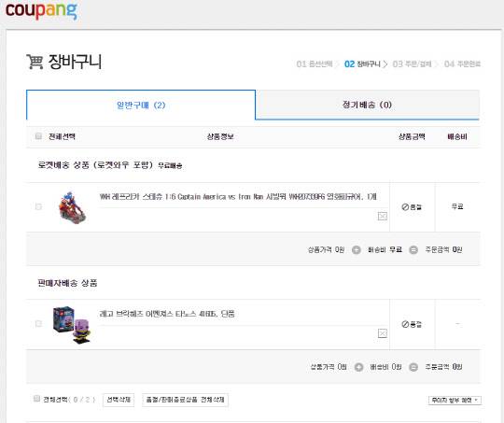Click the plus icon in the rocket delivery summary row
The height and width of the screenshot is (423, 504).
(357, 249)
